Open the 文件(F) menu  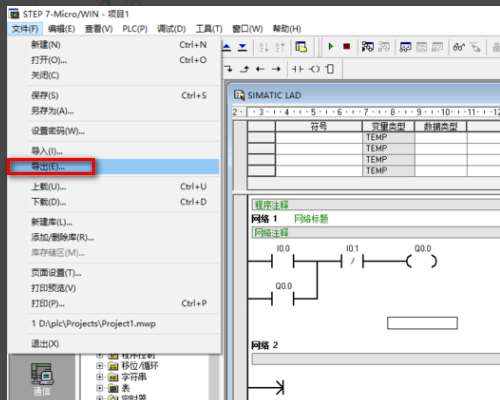[25, 29]
